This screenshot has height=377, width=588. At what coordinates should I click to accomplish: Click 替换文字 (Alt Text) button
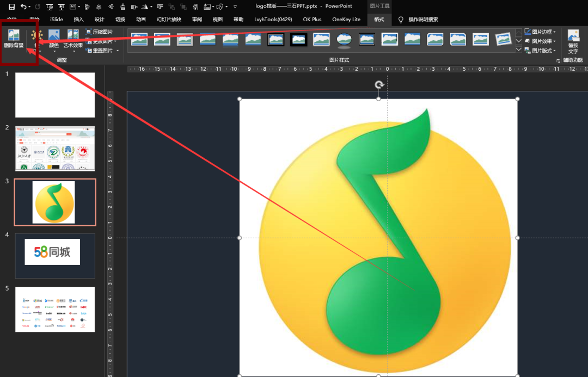point(573,42)
